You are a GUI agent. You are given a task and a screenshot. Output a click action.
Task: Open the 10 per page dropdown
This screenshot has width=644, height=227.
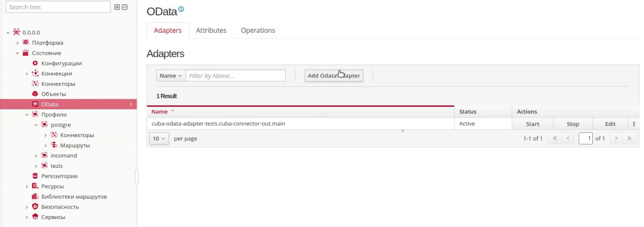(159, 139)
